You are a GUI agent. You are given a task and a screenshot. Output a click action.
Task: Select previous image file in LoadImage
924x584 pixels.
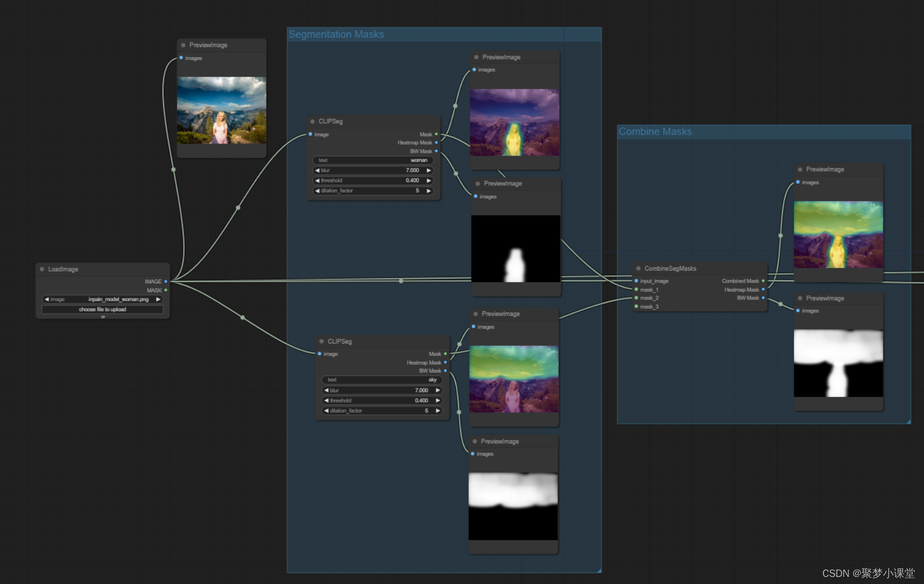click(x=47, y=299)
